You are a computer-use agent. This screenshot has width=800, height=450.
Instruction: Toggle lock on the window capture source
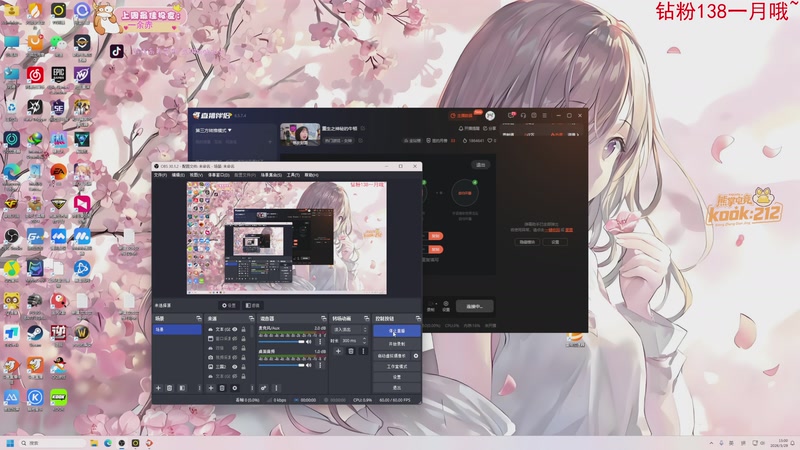pos(243,339)
